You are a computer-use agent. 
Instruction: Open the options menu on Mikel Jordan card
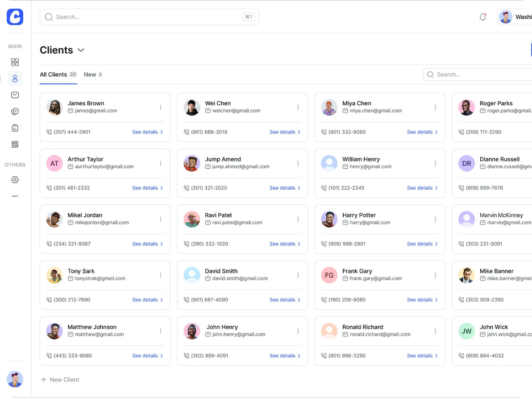161,220
